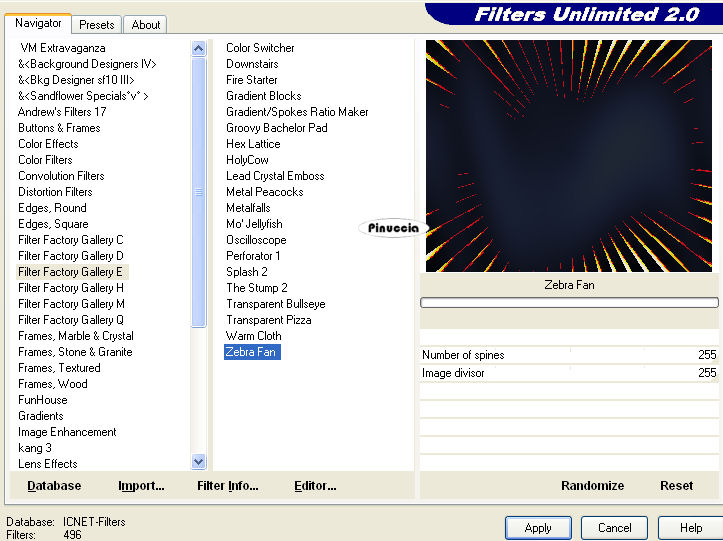Open the filter Editor...
The width and height of the screenshot is (723, 541).
point(315,486)
